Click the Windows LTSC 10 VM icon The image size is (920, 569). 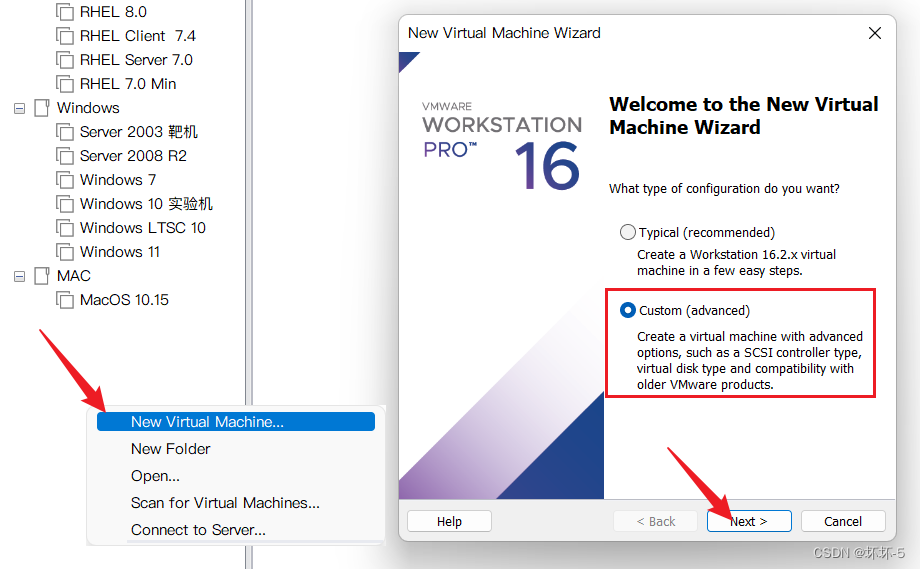tap(65, 228)
